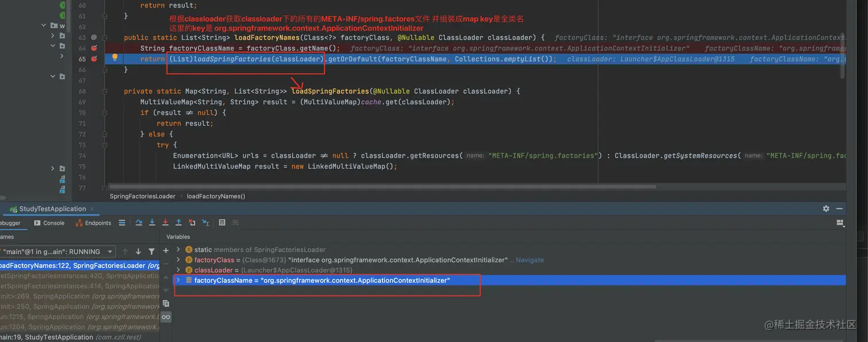868x342 pixels.
Task: Switch to the Debugger tab
Action: [10, 223]
